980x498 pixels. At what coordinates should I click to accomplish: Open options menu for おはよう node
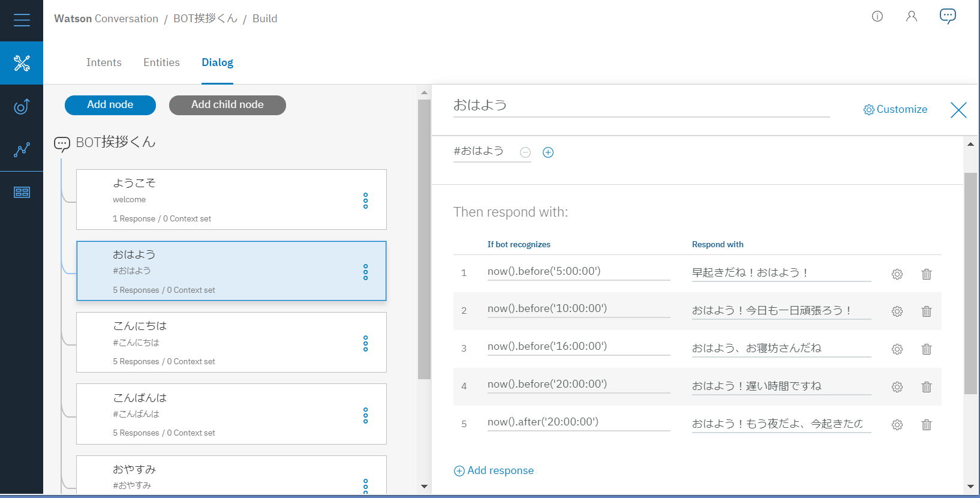pos(365,272)
